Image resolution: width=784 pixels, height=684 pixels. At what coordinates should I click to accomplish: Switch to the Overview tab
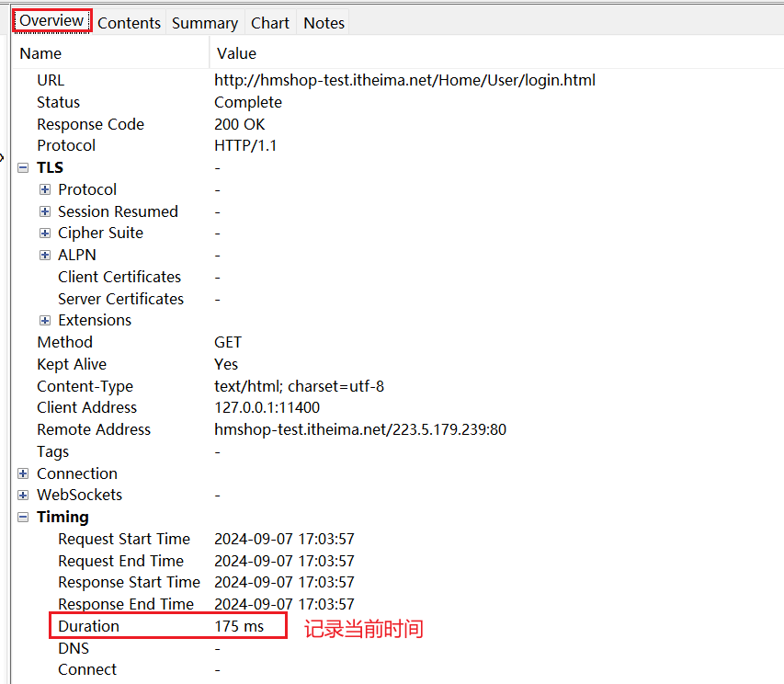pos(51,21)
